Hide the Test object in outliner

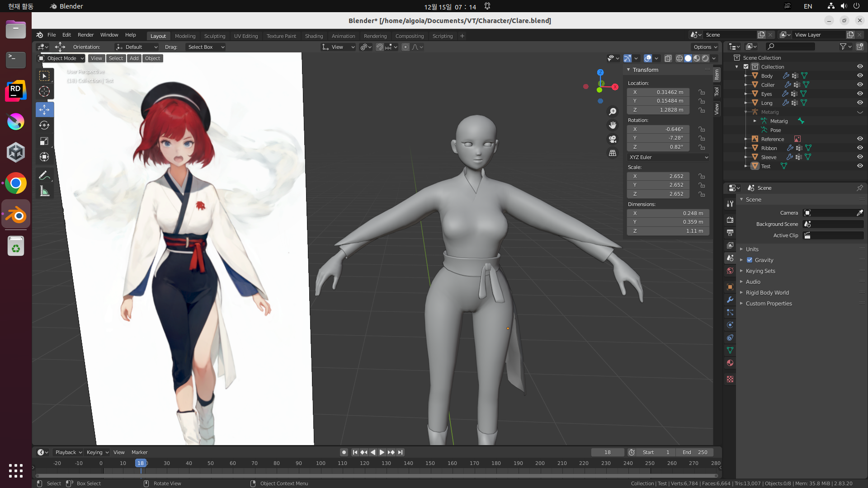point(860,166)
